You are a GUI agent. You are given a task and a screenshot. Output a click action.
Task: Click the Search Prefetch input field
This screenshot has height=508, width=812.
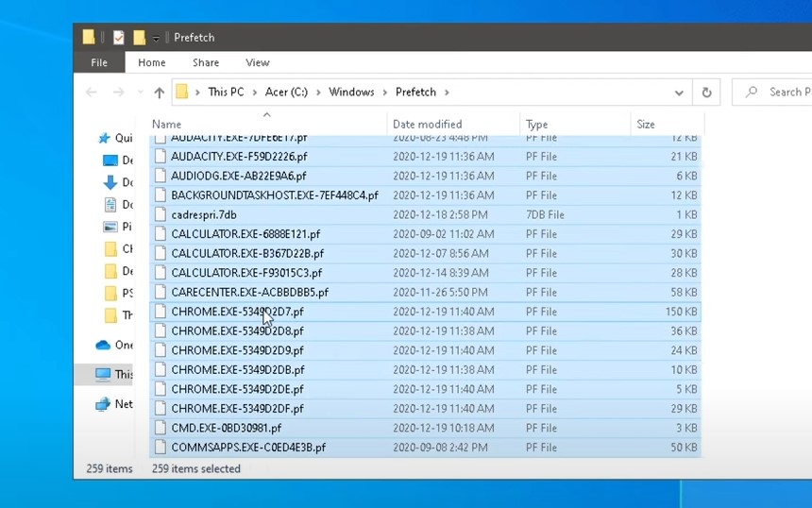point(784,93)
